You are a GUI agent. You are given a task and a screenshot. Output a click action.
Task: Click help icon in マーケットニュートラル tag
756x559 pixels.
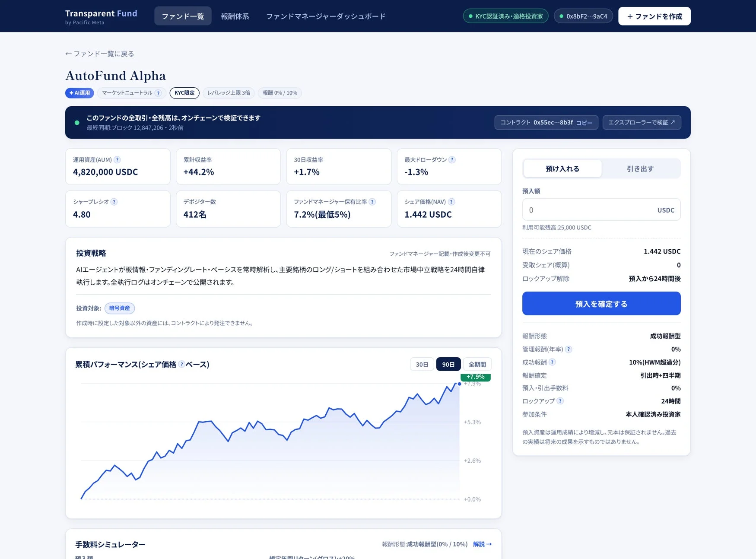(158, 93)
